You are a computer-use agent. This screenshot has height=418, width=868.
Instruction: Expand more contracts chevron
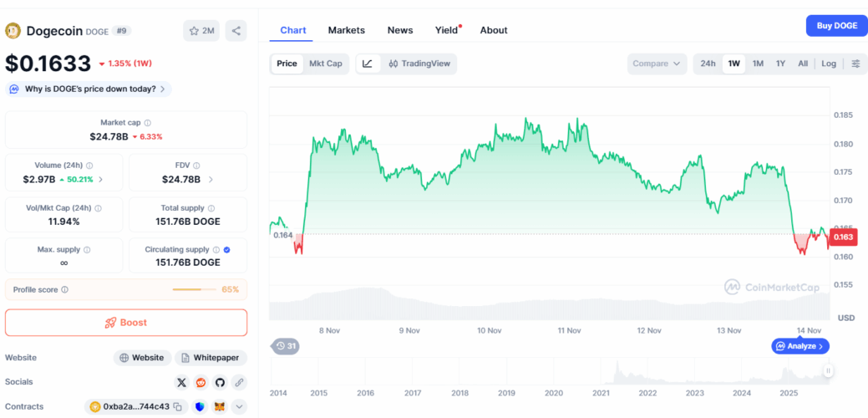pyautogui.click(x=239, y=407)
